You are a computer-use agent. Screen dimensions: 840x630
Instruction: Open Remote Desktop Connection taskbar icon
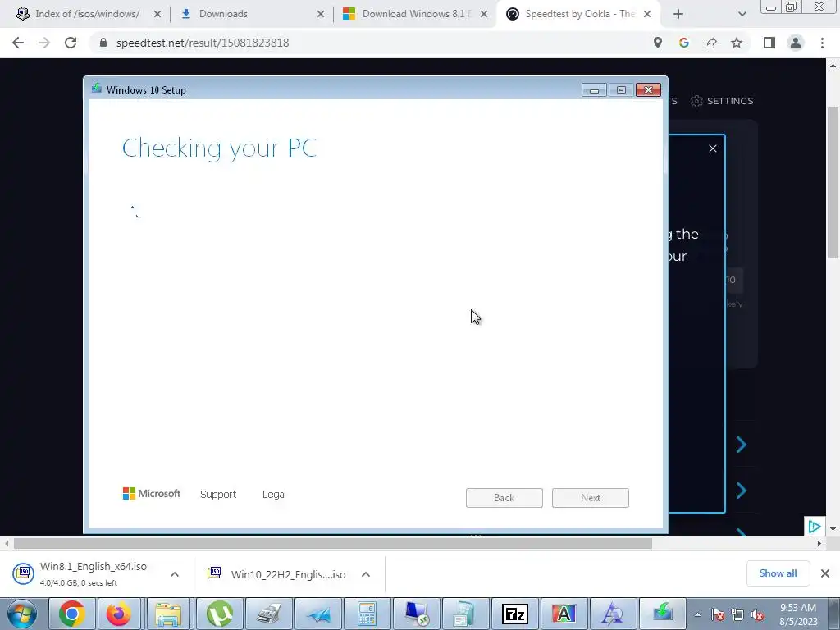[x=417, y=614]
